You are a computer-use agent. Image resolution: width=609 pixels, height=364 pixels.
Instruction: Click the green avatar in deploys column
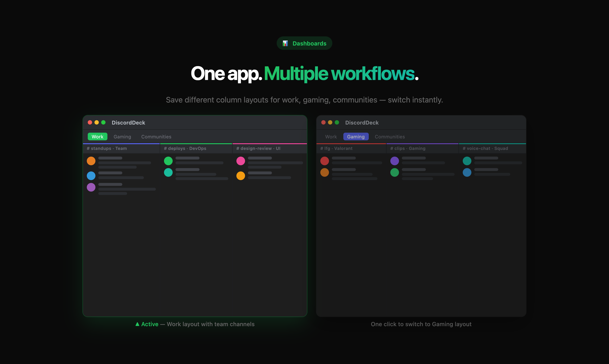tap(168, 161)
